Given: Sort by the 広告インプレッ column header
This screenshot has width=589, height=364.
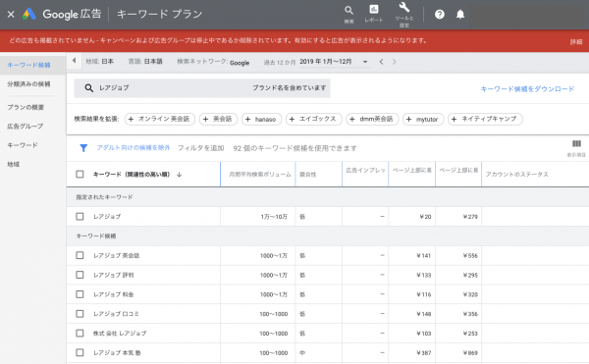Looking at the screenshot, I should [x=365, y=171].
